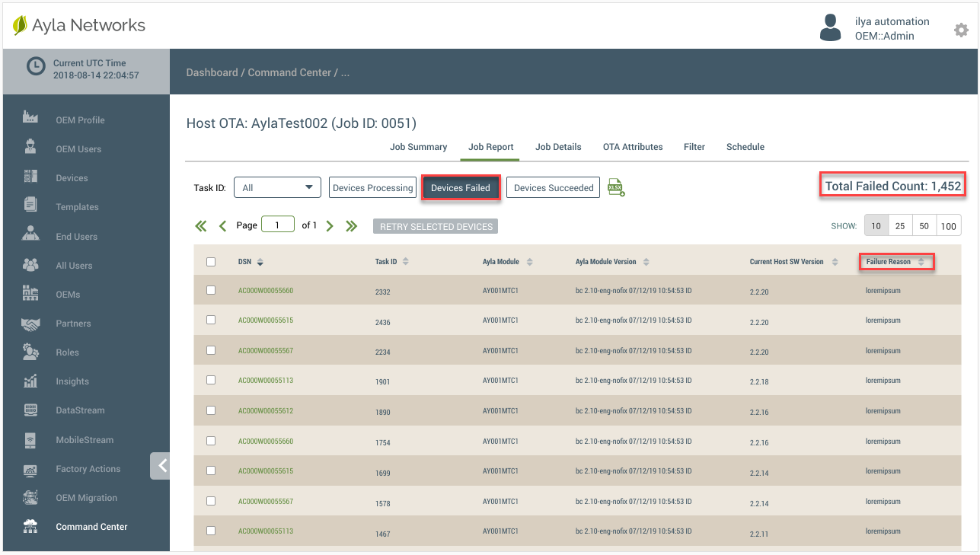
Task: Click the Roles sidebar icon
Action: 30,352
